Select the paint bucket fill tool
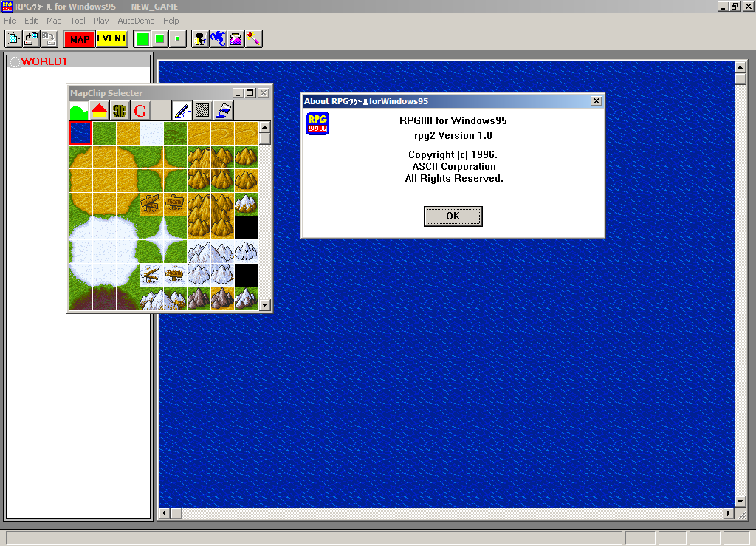This screenshot has width=756, height=546. pyautogui.click(x=224, y=111)
